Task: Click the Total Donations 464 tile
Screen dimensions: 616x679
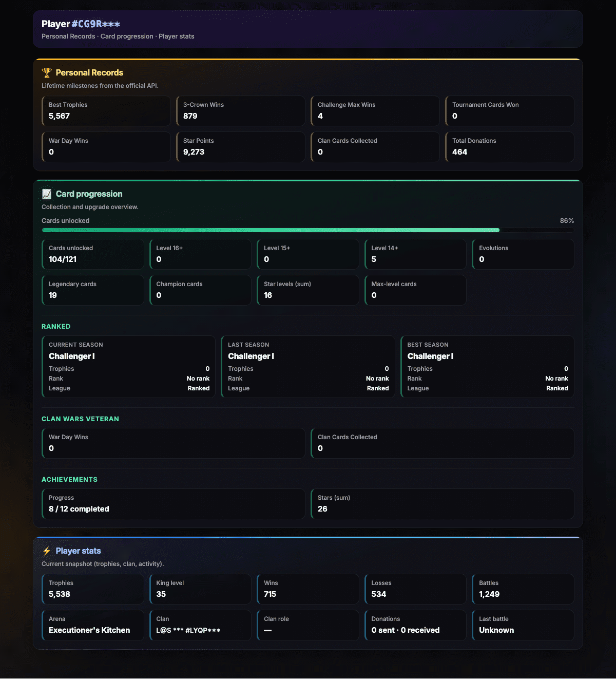Action: point(510,147)
